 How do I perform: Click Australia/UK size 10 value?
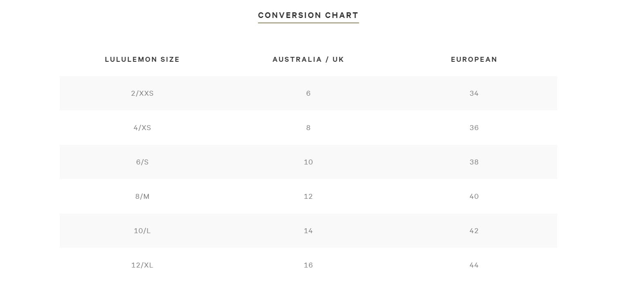pos(308,162)
